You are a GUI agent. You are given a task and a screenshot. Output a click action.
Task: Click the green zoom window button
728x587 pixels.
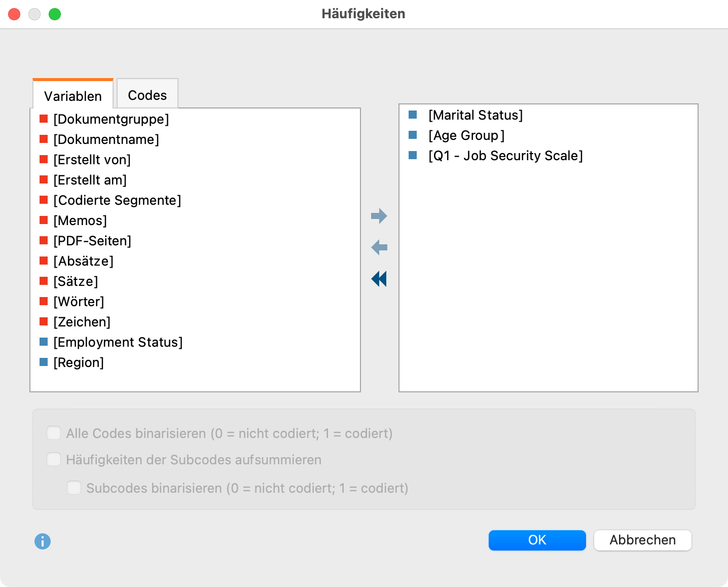coord(55,14)
